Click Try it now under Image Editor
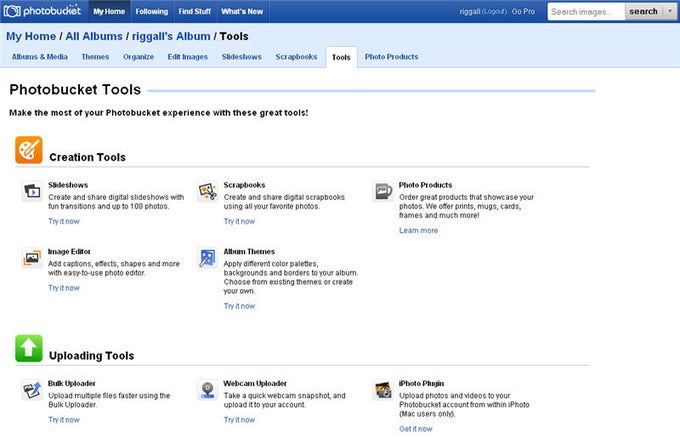The height and width of the screenshot is (438, 680). pos(64,288)
